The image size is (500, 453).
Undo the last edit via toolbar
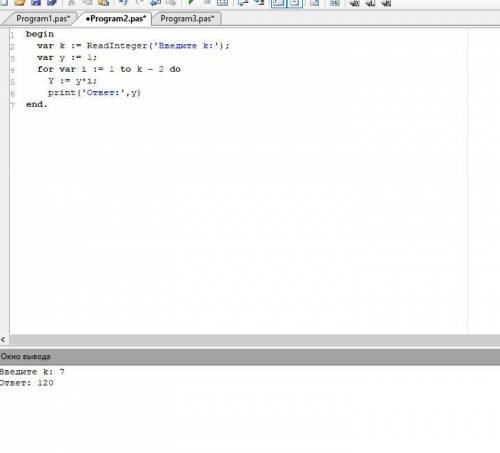coord(123,3)
